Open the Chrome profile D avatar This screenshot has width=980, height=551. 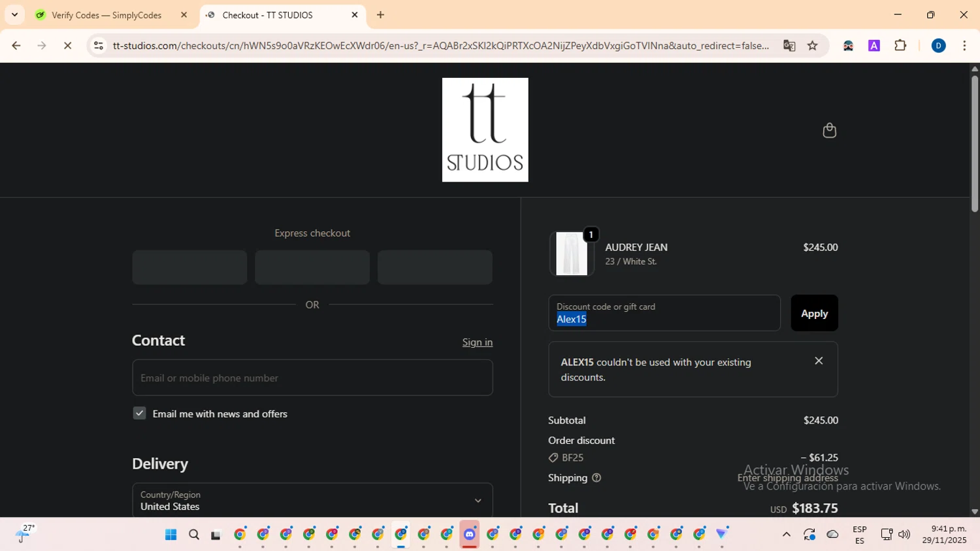pos(938,46)
